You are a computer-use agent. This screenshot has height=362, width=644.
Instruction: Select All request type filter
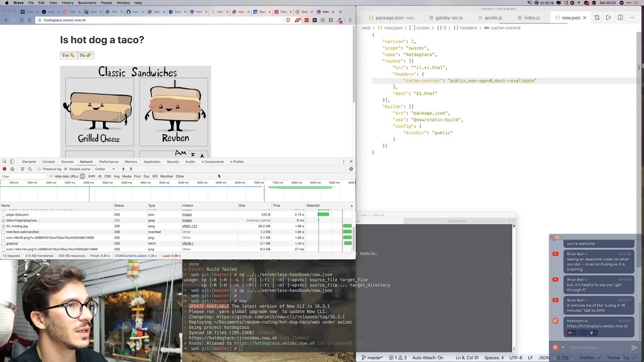pyautogui.click(x=82, y=176)
